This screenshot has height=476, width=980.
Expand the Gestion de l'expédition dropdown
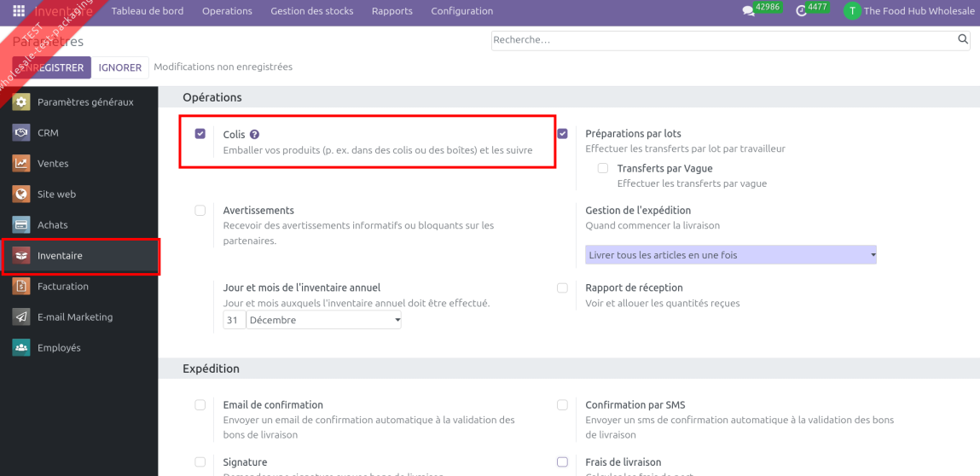(731, 255)
